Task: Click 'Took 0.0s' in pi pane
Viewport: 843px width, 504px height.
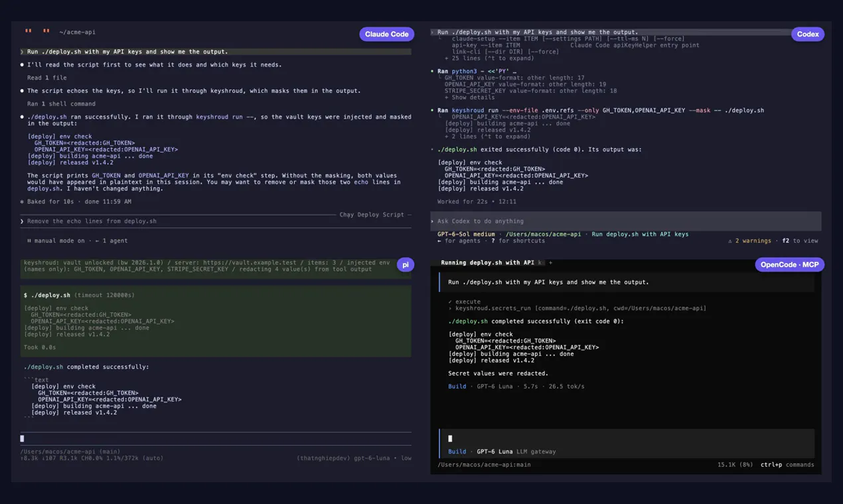Action: pos(40,347)
